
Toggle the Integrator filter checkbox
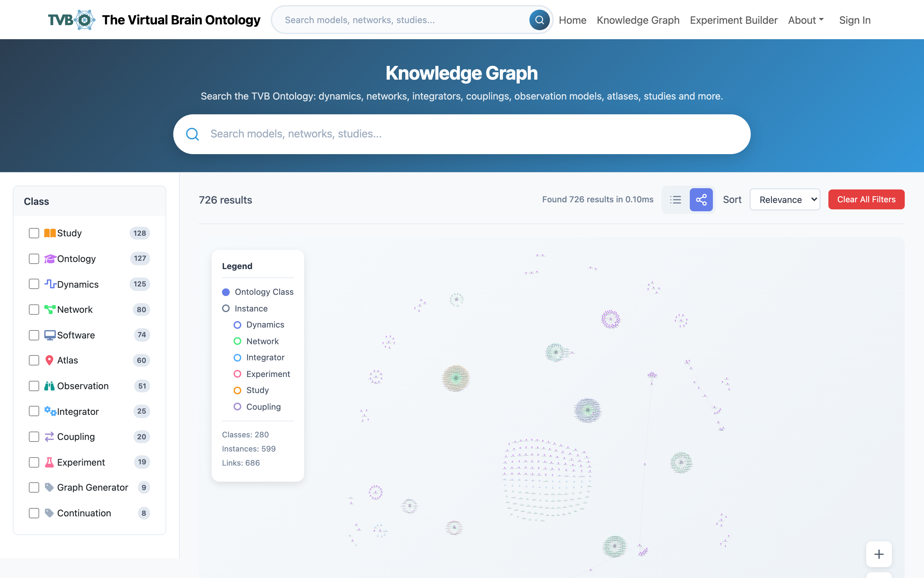pos(34,411)
